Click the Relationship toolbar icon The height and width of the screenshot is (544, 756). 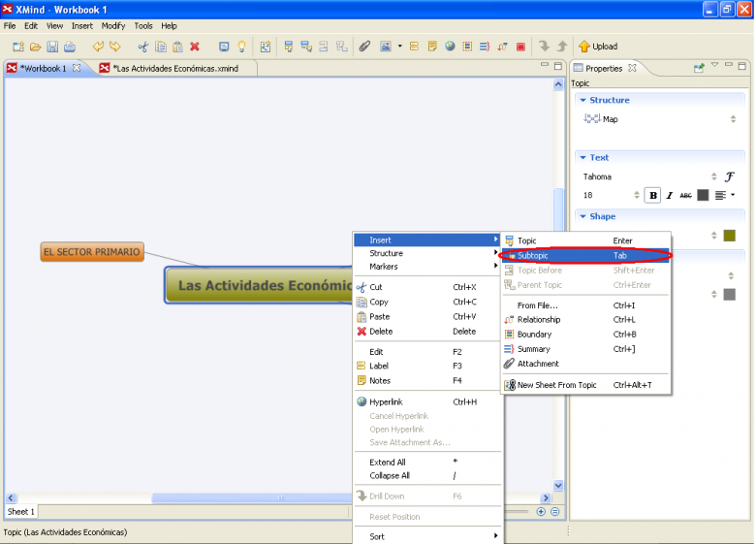502,47
